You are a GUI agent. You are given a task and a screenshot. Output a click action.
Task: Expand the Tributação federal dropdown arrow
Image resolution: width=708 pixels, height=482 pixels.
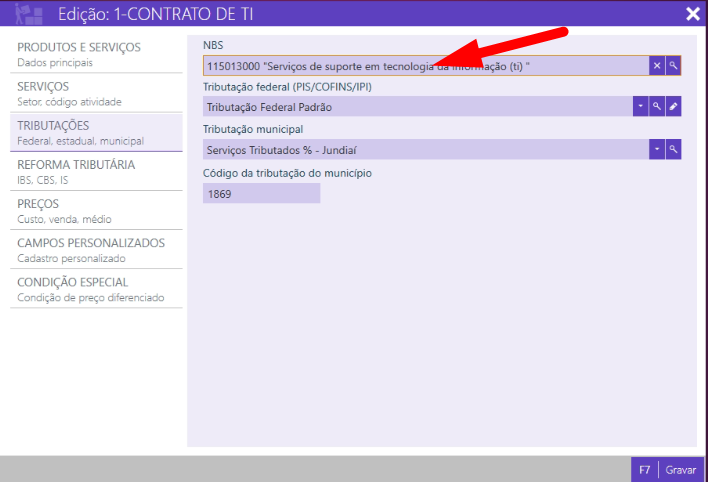tap(640, 107)
